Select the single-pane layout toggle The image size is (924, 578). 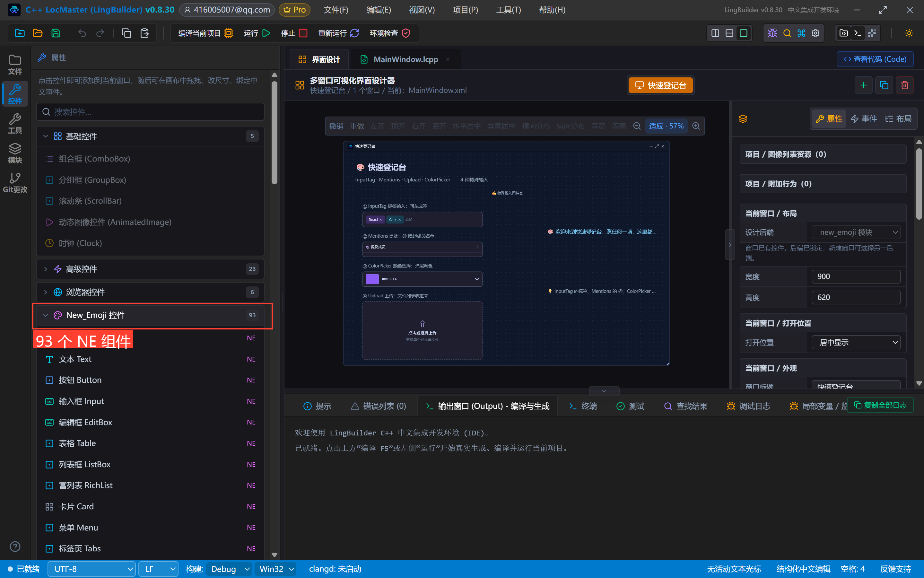point(743,33)
